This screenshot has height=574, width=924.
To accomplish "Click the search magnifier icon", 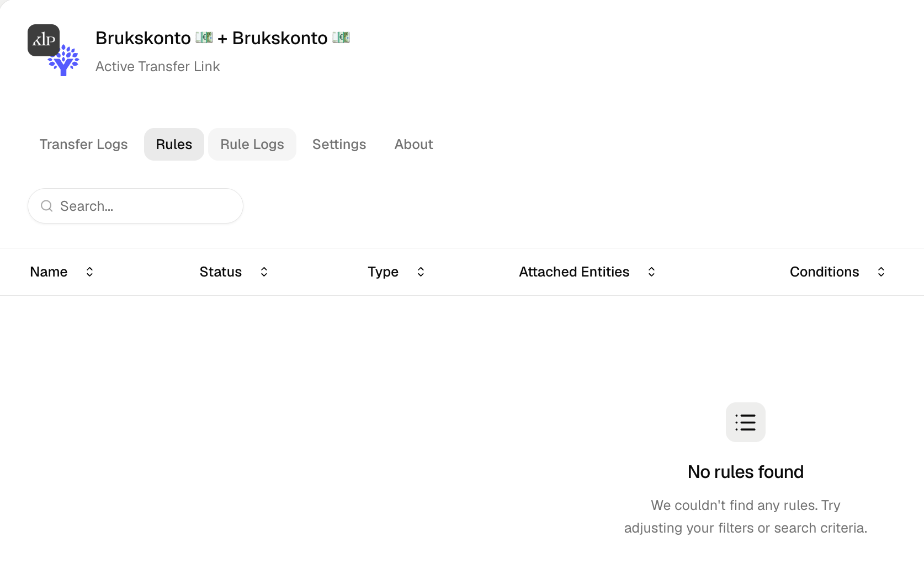I will click(47, 206).
